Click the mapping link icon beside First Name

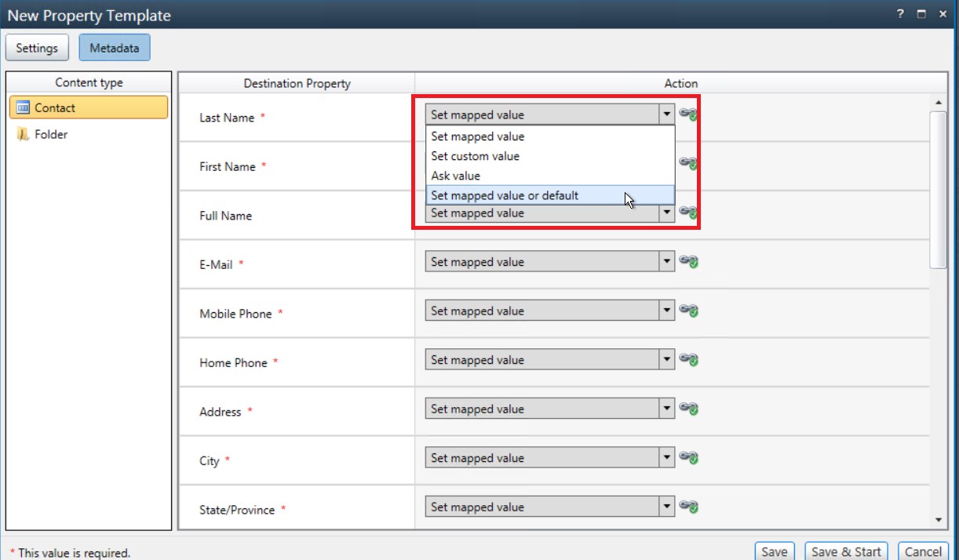(687, 163)
